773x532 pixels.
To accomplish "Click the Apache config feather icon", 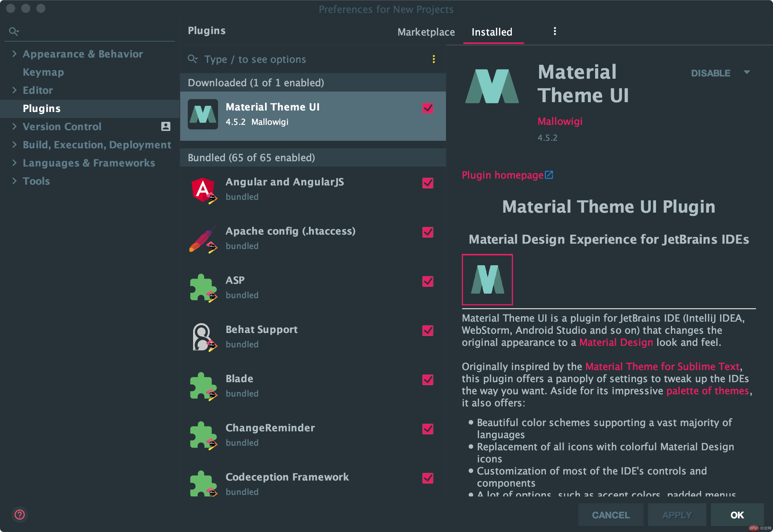I will click(203, 239).
